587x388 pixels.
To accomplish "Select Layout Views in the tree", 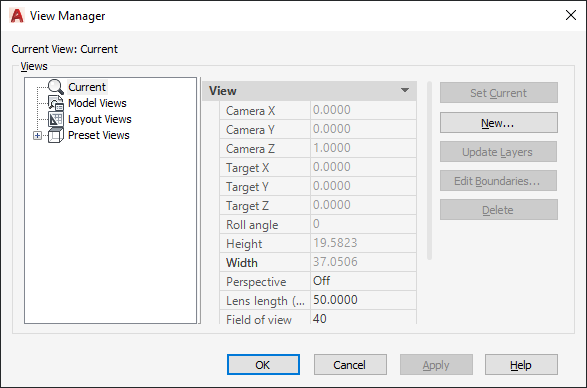I will pos(100,119).
